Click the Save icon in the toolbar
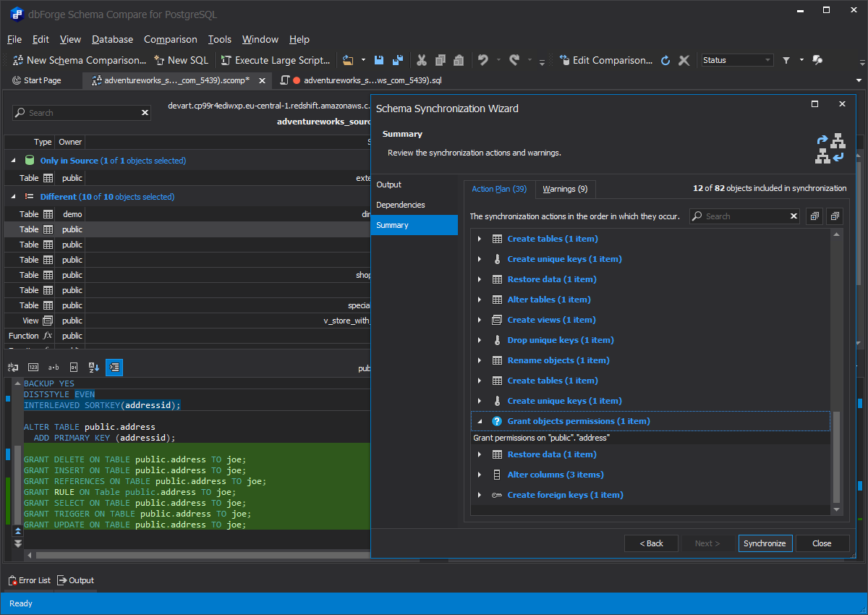 (379, 60)
